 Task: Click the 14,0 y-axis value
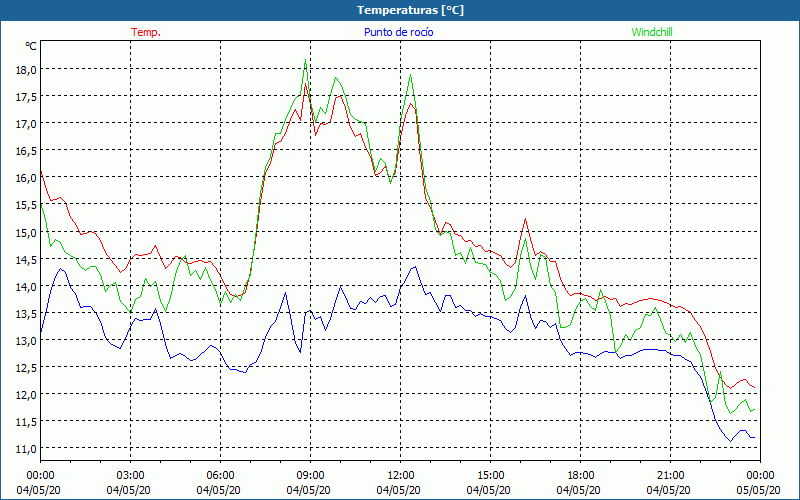point(26,286)
